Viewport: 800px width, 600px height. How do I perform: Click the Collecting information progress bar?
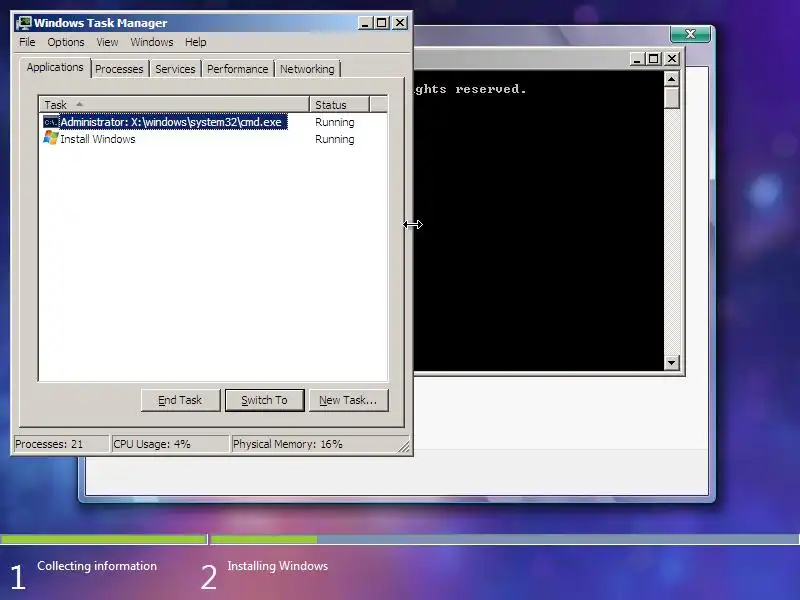coord(104,539)
